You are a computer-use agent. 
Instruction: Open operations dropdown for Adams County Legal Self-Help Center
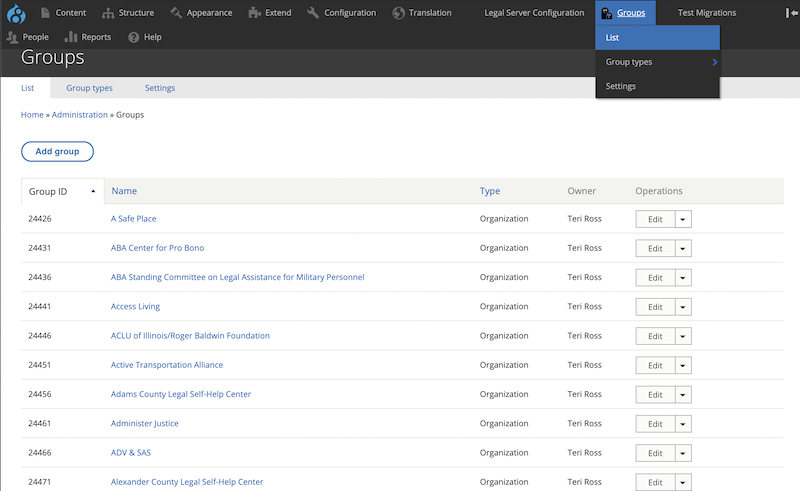pos(683,395)
